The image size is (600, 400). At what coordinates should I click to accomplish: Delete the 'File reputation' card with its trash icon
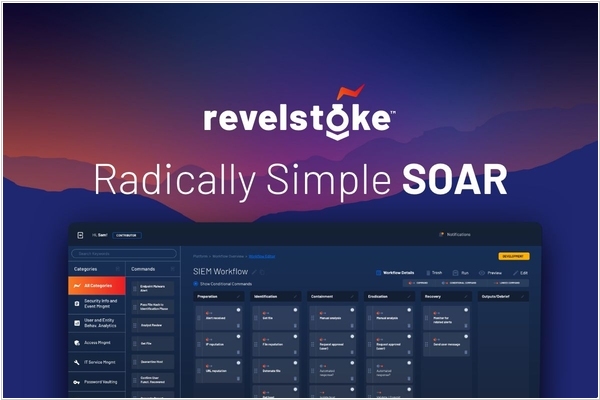[295, 352]
